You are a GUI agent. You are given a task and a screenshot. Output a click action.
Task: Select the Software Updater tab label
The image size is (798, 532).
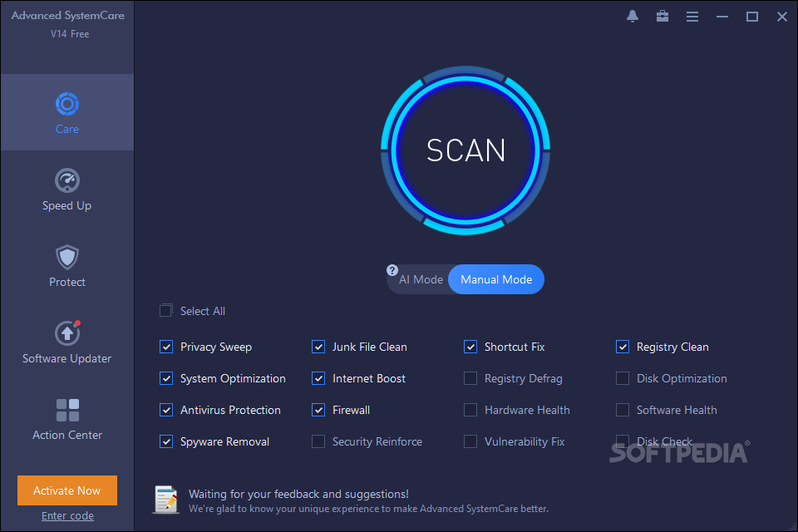point(66,358)
